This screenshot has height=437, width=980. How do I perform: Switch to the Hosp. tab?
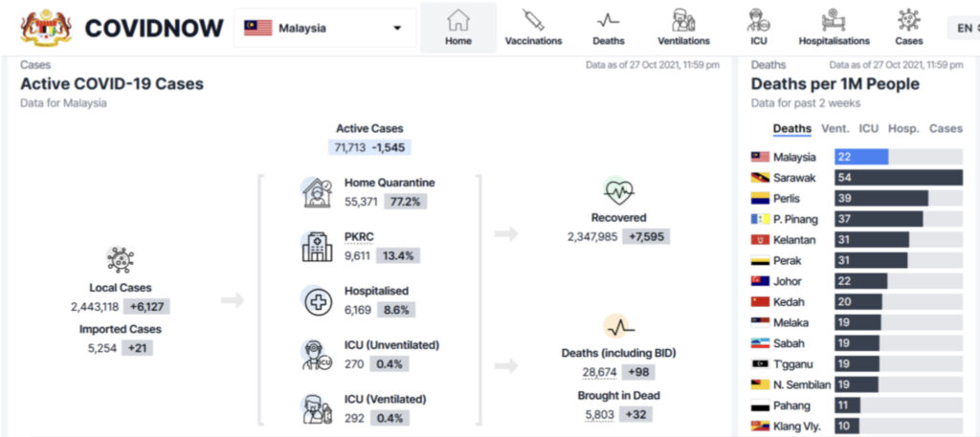[x=902, y=128]
